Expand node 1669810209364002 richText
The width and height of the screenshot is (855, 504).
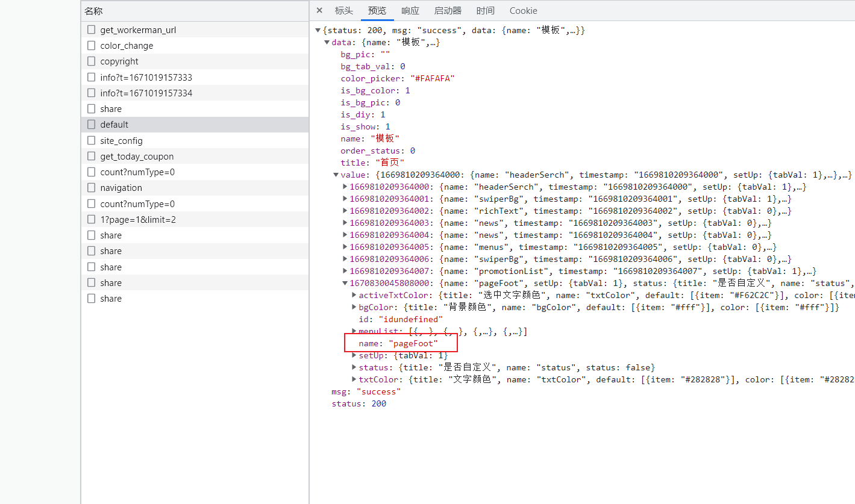click(345, 211)
